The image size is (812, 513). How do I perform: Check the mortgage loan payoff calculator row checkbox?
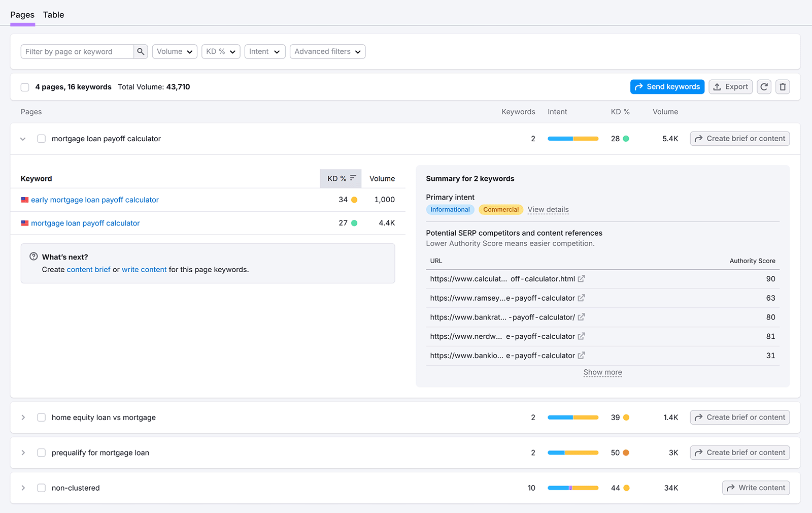(41, 138)
